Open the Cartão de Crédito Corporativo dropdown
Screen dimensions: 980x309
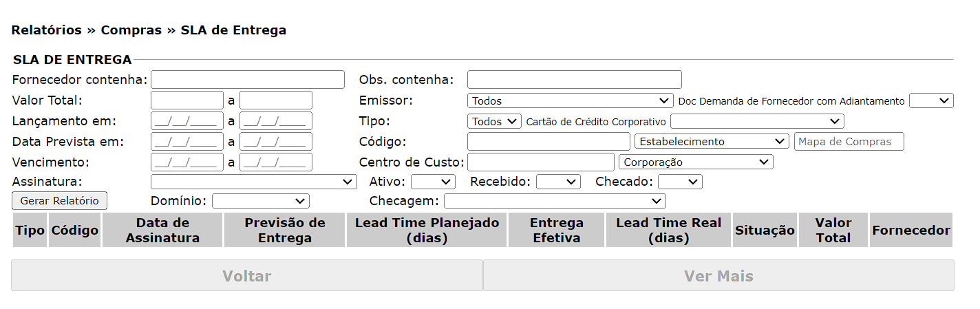click(x=757, y=121)
